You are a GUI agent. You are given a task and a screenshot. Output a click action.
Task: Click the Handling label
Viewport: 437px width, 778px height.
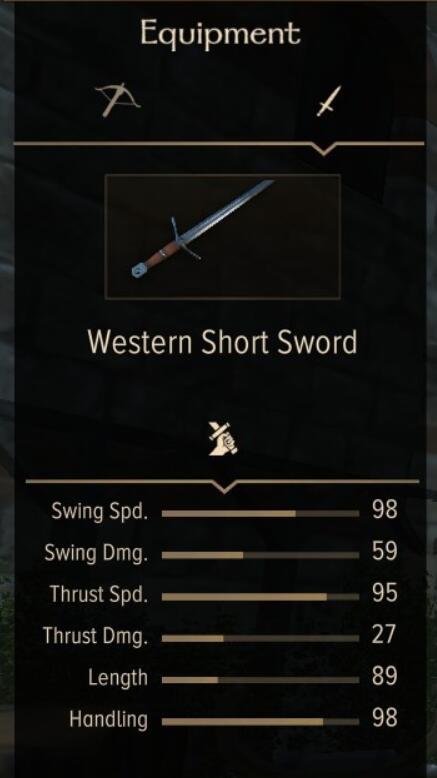[109, 719]
